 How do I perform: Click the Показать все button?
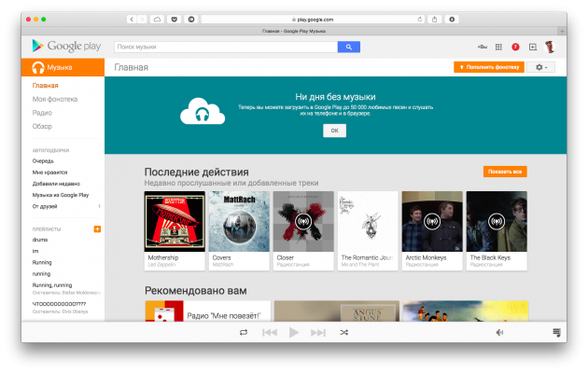505,172
